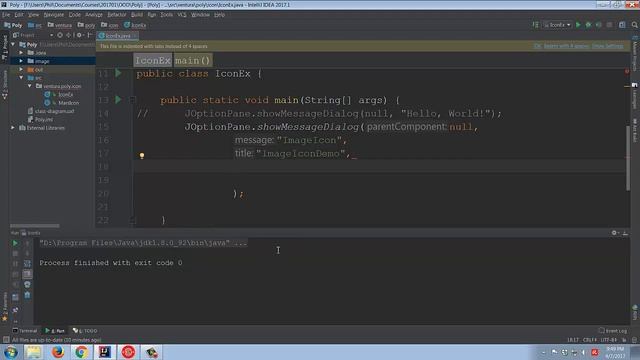Viewport: 640px width, 360px height.
Task: Open Project panel gear options
Action: (80, 35)
